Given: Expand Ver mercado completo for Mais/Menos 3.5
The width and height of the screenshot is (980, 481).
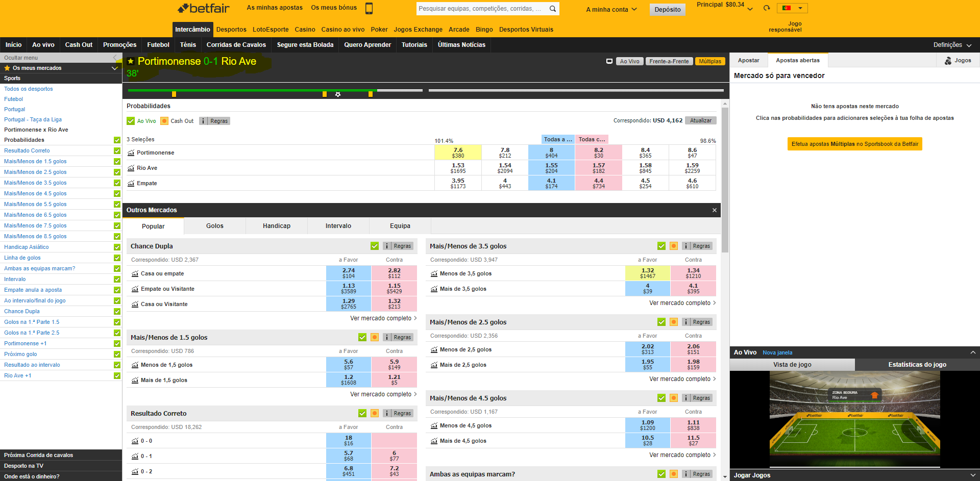Looking at the screenshot, I should [682, 303].
